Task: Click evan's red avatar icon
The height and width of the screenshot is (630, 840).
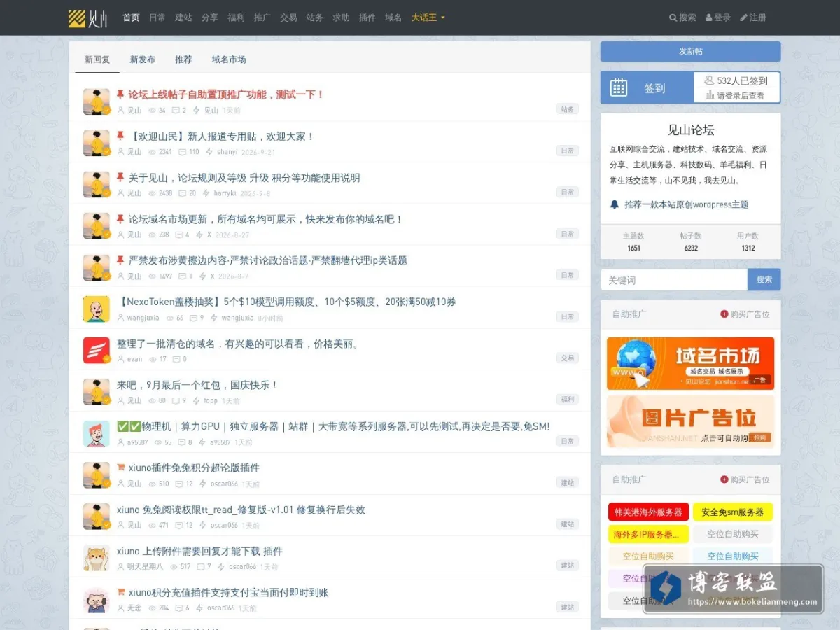Action: click(x=97, y=350)
